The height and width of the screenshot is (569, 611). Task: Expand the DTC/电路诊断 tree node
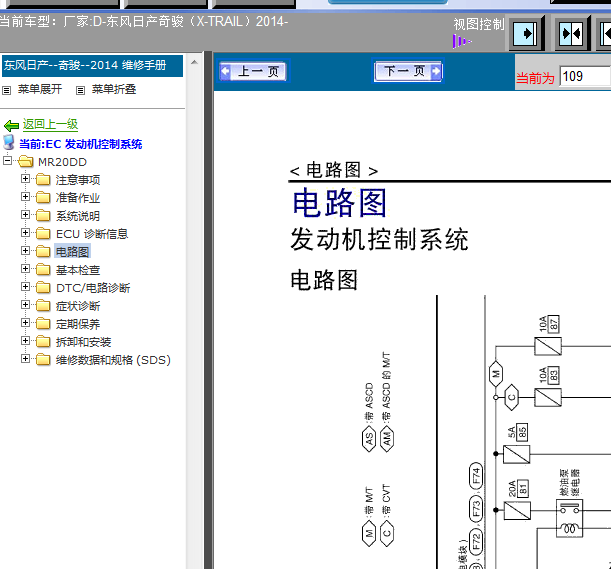25,286
